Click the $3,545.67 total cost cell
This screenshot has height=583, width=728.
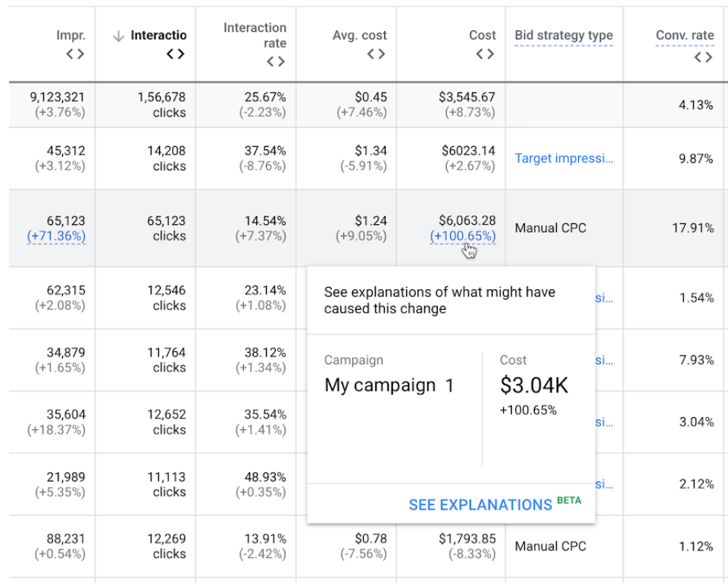467,97
